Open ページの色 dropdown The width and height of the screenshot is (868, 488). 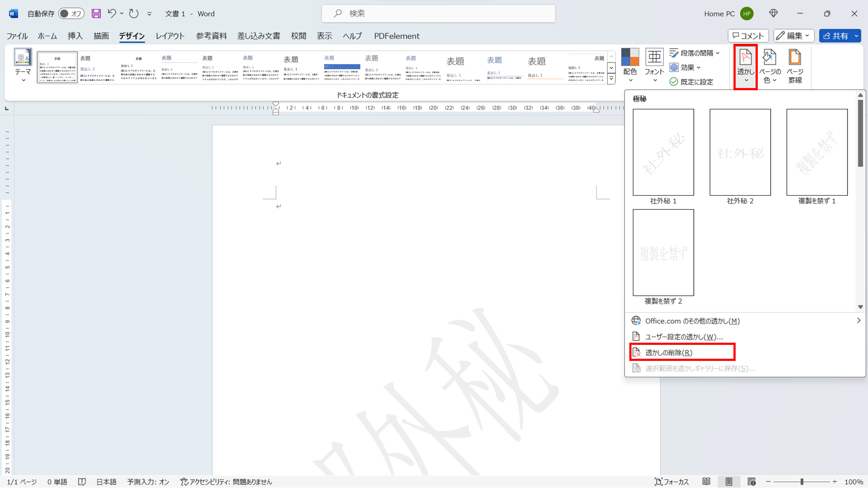point(770,66)
